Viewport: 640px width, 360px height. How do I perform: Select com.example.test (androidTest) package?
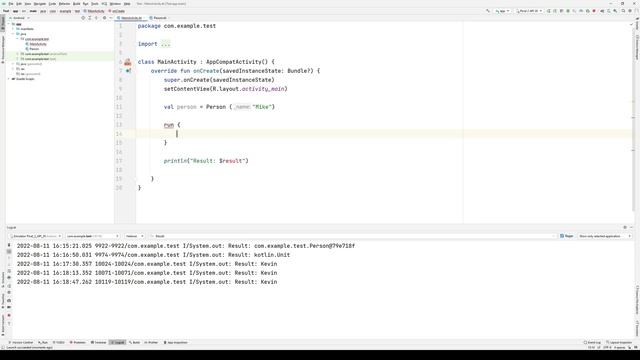[46, 54]
